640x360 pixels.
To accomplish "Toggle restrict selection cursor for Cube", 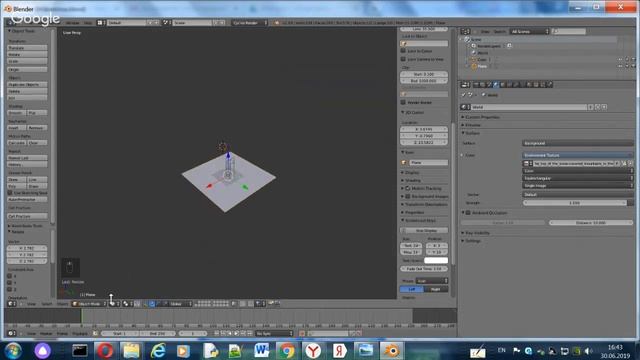I will [x=627, y=60].
